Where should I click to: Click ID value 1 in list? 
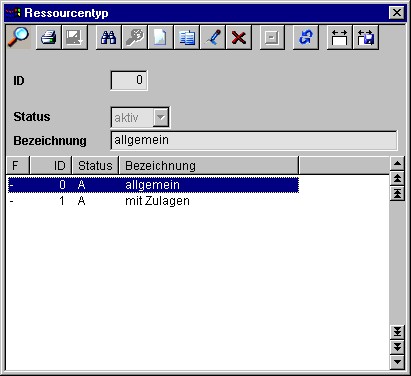point(62,201)
